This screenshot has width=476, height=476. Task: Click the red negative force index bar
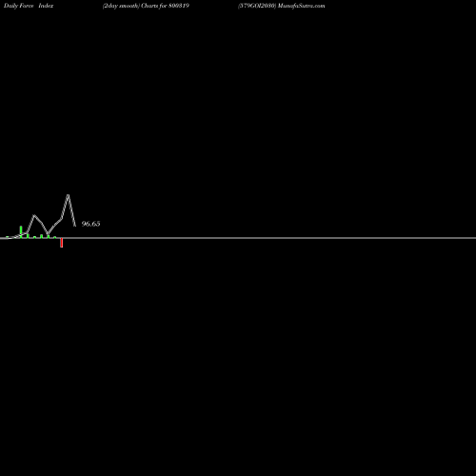tap(62, 243)
